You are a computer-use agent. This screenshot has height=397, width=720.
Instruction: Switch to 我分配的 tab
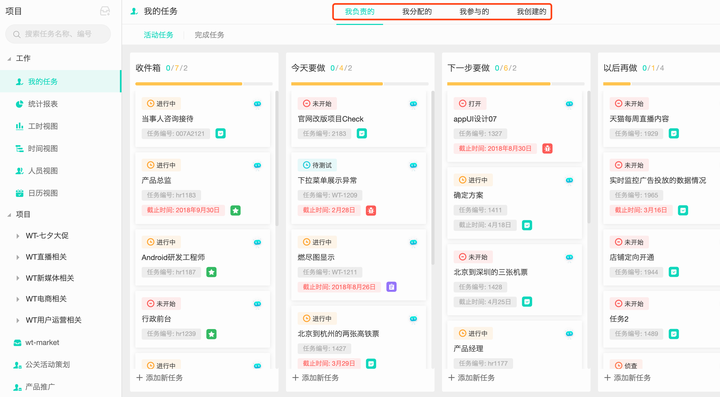coord(417,11)
